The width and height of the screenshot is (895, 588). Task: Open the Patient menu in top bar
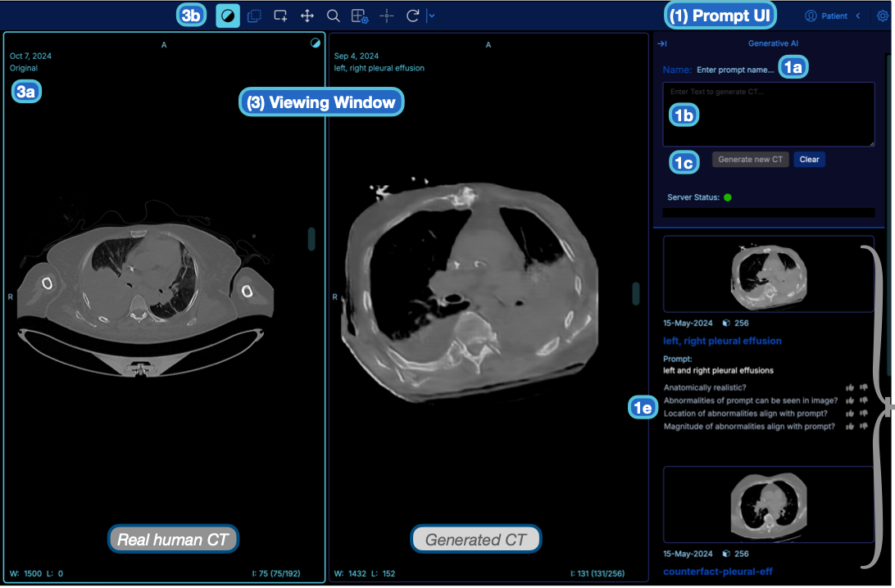pos(829,15)
